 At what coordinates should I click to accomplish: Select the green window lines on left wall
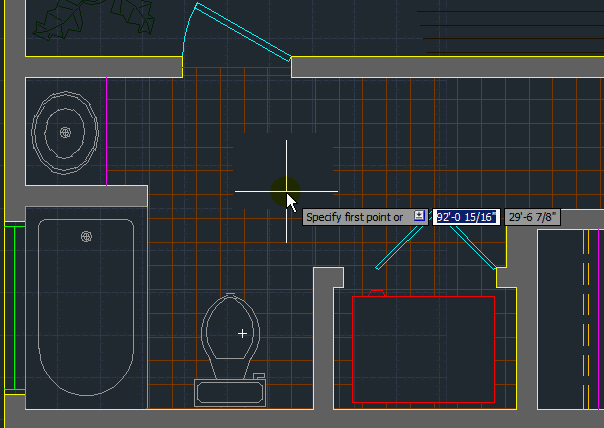[x=13, y=308]
